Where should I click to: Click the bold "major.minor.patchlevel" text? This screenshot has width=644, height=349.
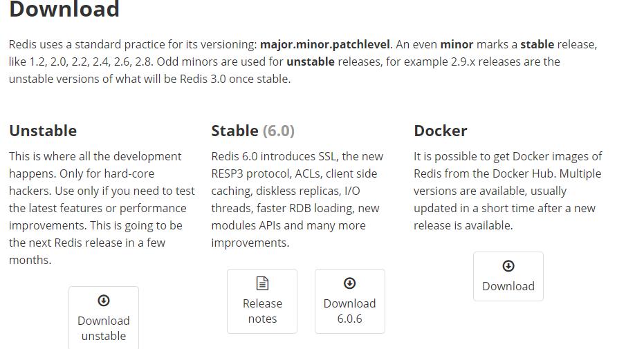click(325, 44)
